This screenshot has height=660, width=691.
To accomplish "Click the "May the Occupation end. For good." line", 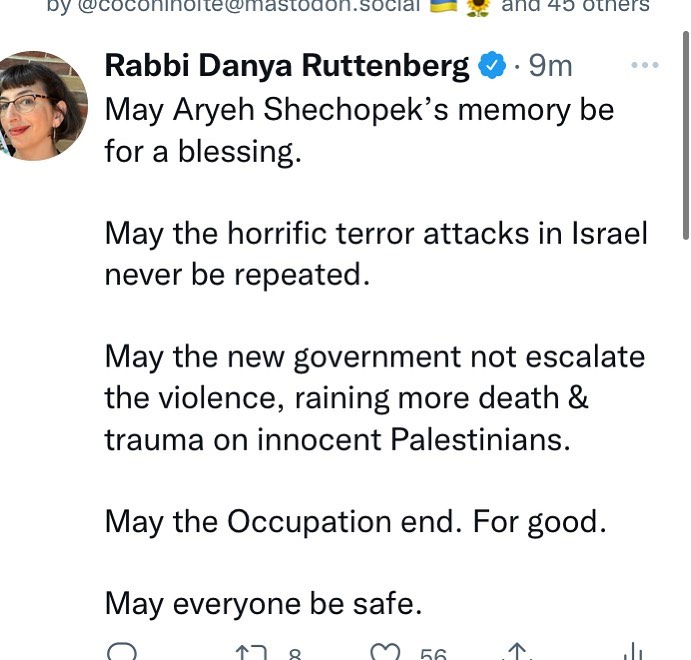I will coord(355,521).
